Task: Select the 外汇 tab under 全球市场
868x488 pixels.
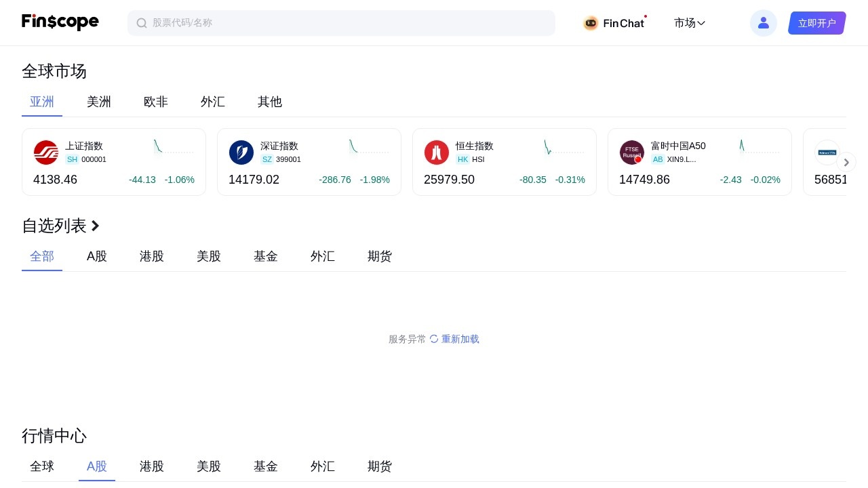Action: coord(212,102)
